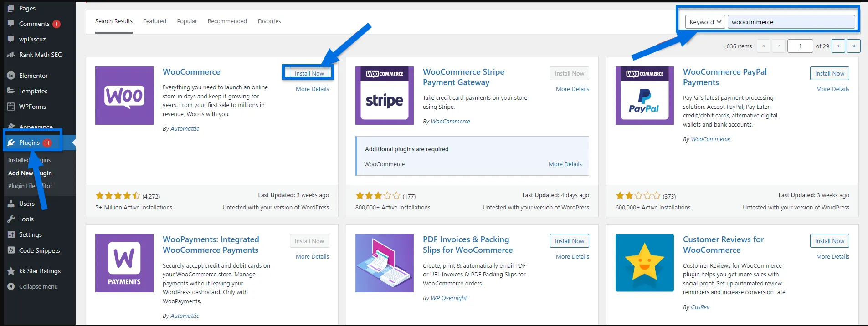
Task: Jump to the last results page
Action: (x=853, y=46)
